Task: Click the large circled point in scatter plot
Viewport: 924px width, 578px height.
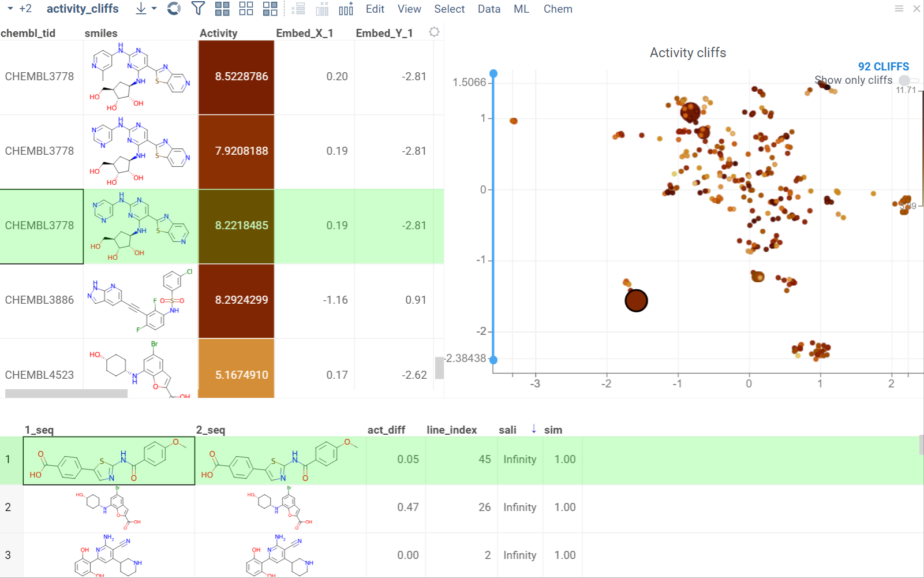Action: [636, 301]
